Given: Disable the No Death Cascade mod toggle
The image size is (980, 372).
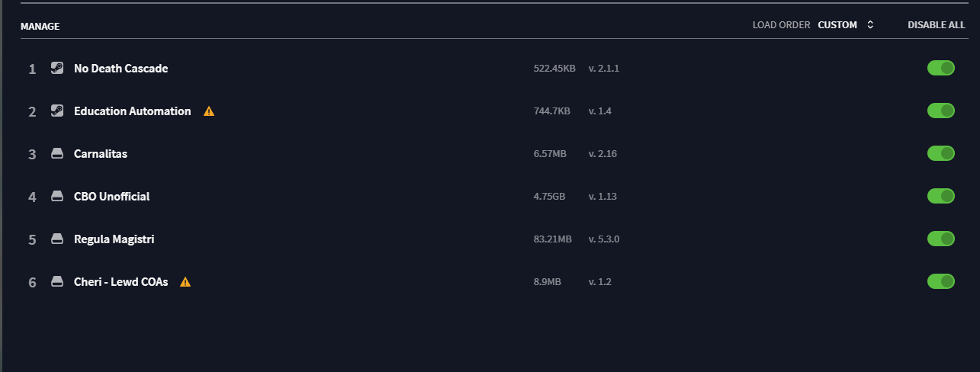Looking at the screenshot, I should point(941,69).
